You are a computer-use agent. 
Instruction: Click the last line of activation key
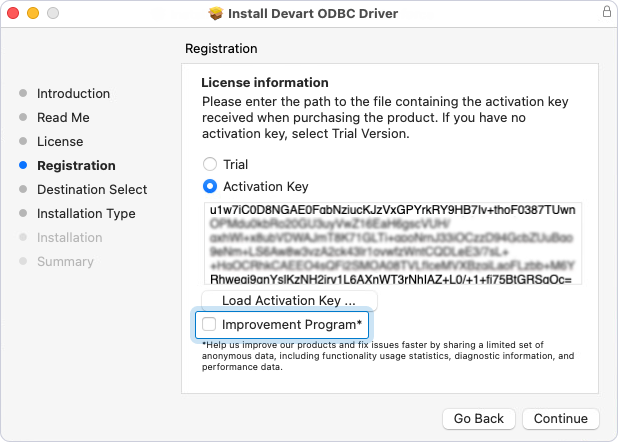click(391, 279)
